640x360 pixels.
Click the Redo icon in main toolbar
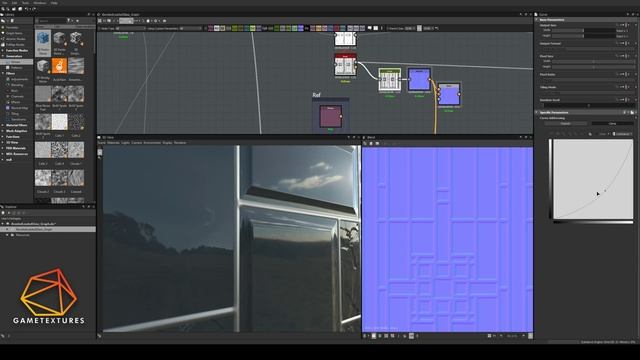[33, 9]
